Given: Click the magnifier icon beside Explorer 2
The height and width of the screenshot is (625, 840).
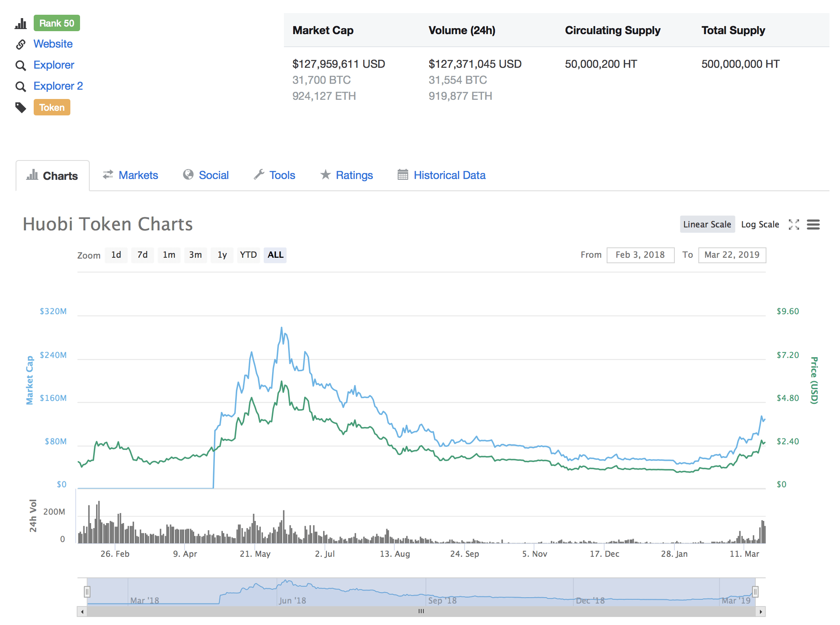Looking at the screenshot, I should click(x=21, y=86).
